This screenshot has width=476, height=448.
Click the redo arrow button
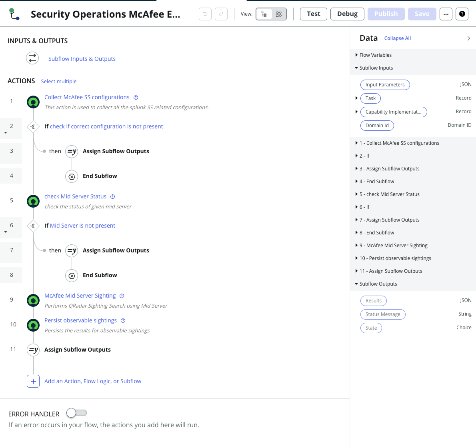[221, 14]
